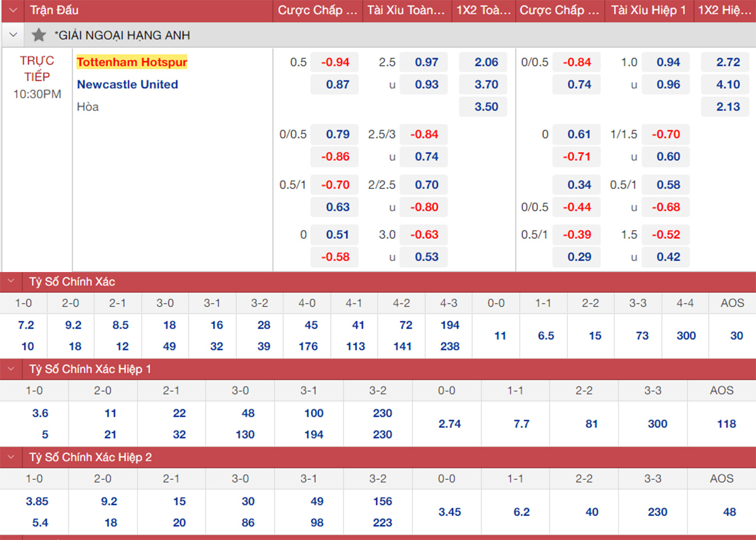
Task: Select the Trận Đấu column header
Action: pyautogui.click(x=54, y=10)
